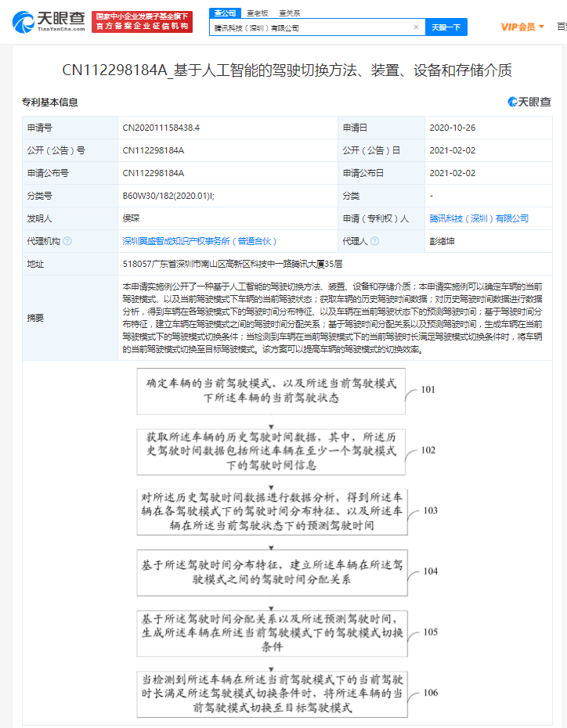Click the 天眼一下 search button
Viewport: 567px width, 728px height.
click(x=446, y=27)
